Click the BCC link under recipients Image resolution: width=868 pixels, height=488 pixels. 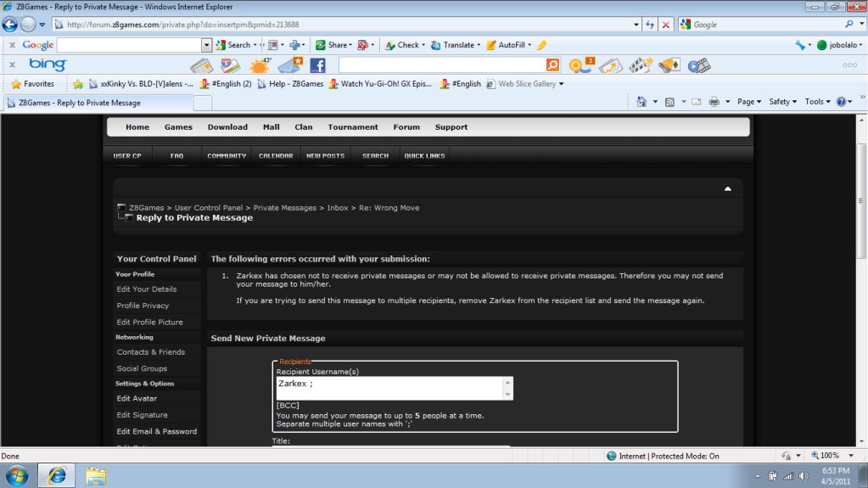pos(288,405)
